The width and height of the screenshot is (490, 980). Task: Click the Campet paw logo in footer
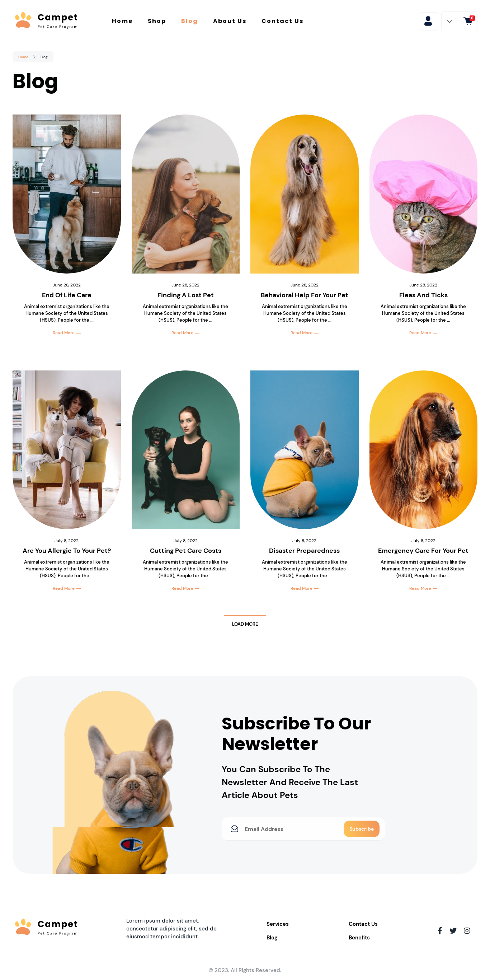[23, 927]
